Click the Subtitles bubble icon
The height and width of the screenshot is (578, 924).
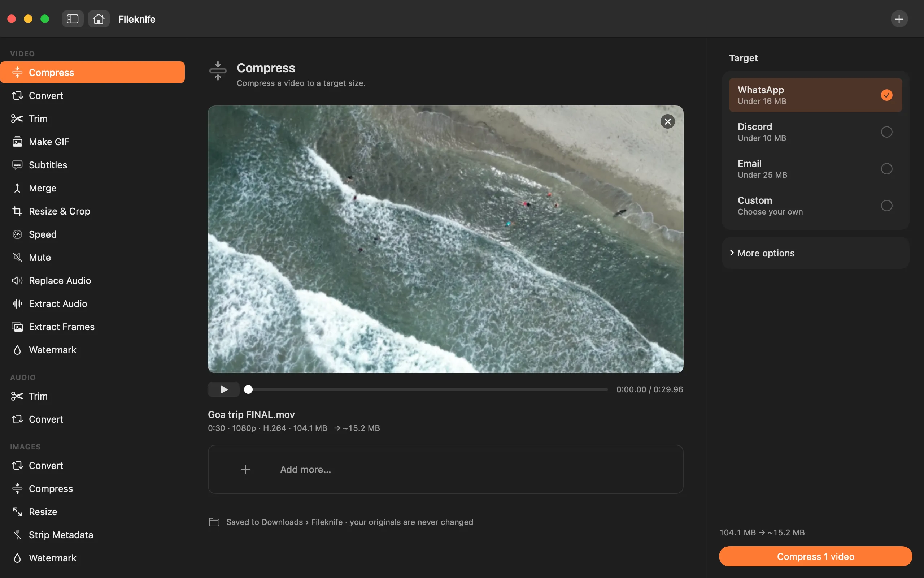(17, 165)
